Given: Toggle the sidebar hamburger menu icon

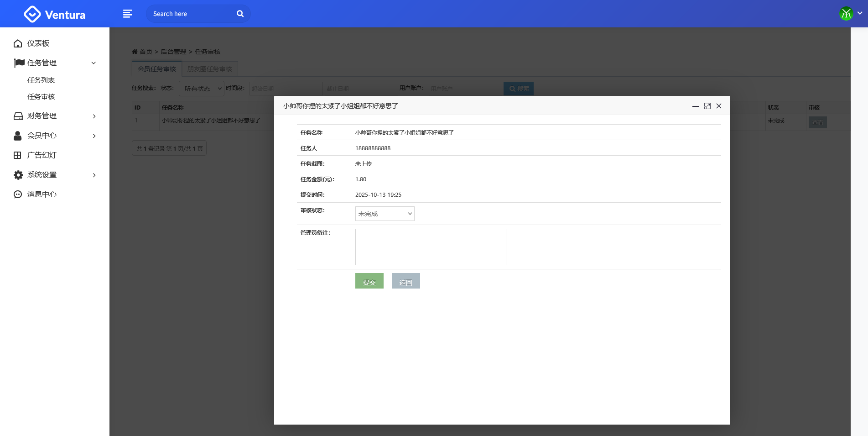Looking at the screenshot, I should [128, 14].
